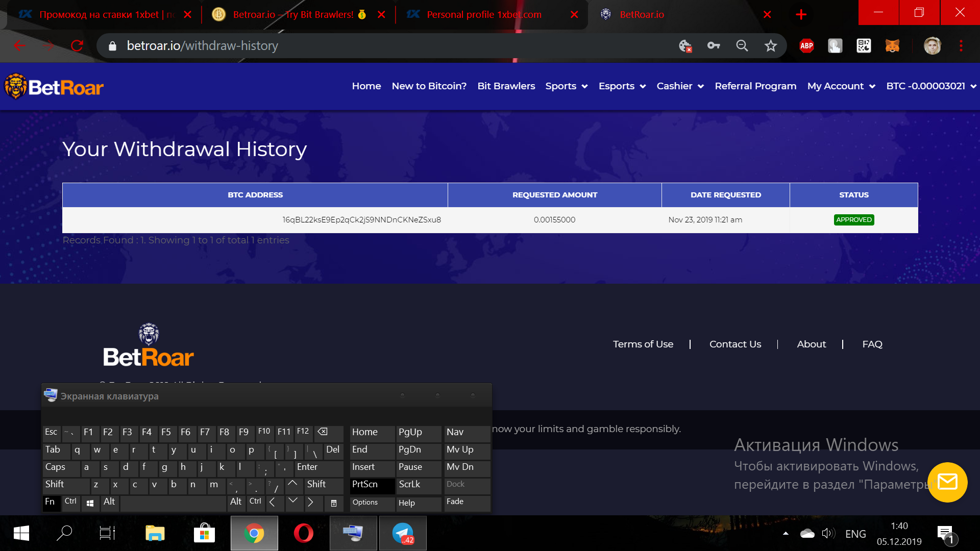Screen dimensions: 980x551
Task: Open Windows taskbar search
Action: [64, 534]
